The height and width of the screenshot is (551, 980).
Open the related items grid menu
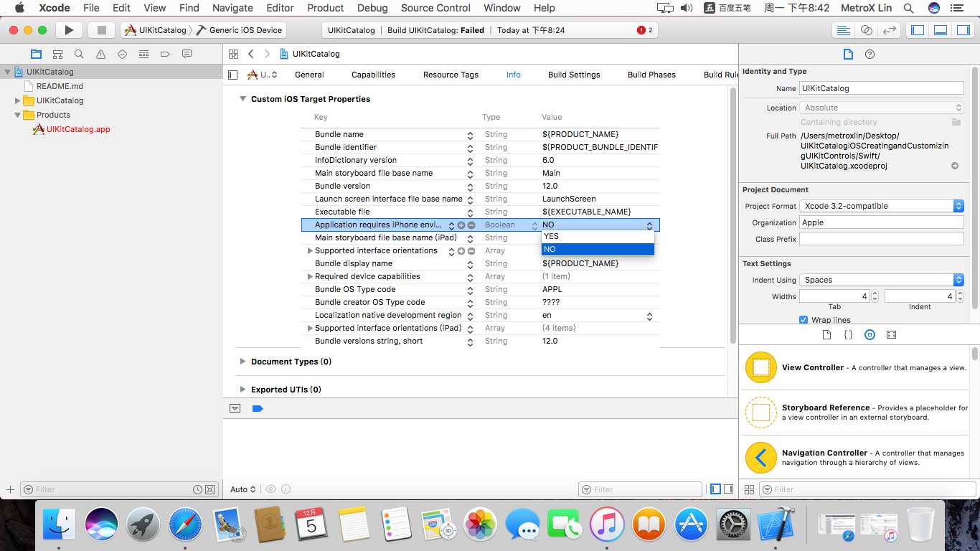tap(233, 54)
